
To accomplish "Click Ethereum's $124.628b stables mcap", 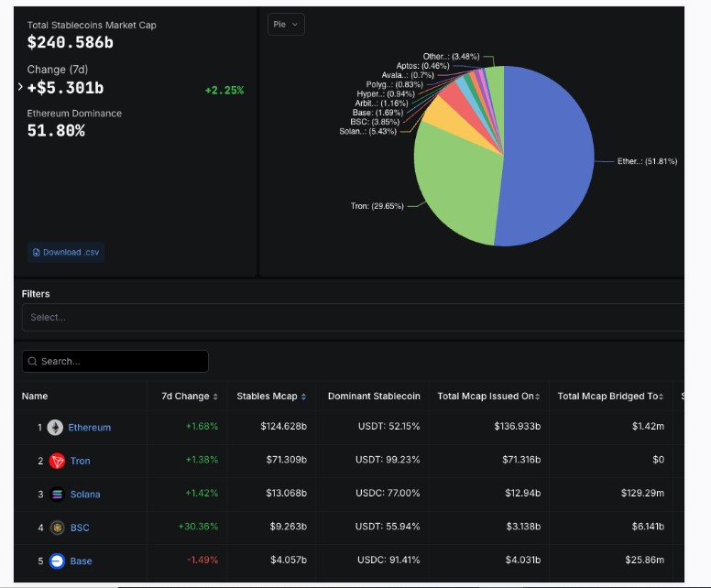I will tap(283, 426).
